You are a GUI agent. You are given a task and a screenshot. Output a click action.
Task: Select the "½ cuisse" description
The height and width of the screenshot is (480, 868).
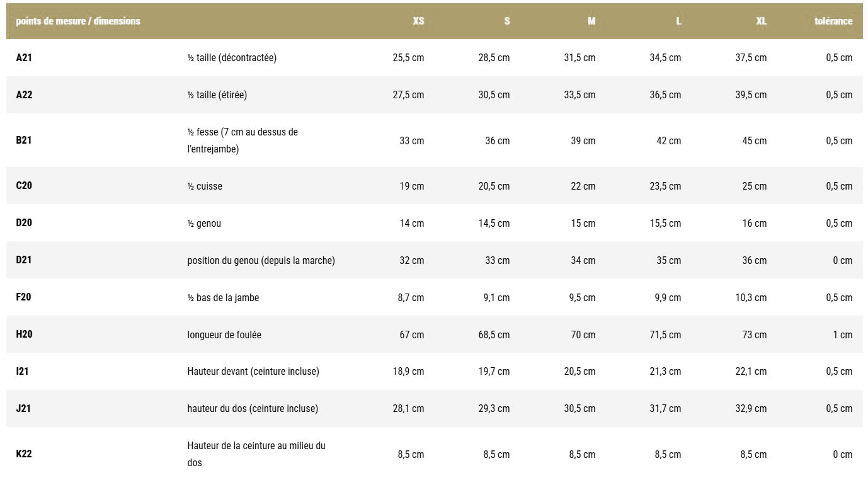204,186
